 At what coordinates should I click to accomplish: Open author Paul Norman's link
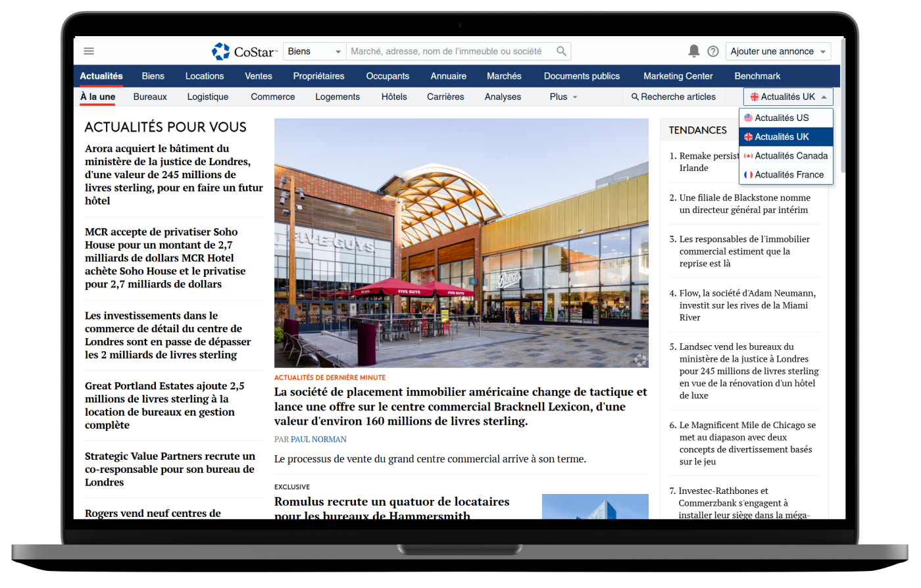click(318, 439)
